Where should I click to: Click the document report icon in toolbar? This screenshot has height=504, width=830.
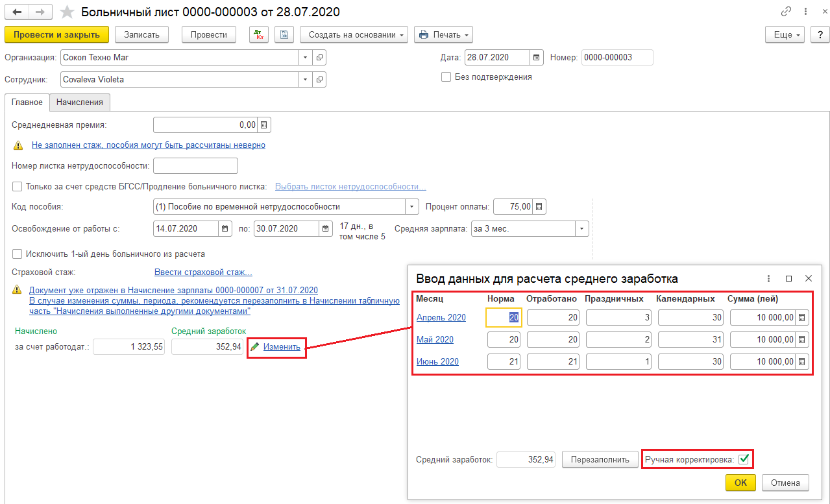coord(284,34)
